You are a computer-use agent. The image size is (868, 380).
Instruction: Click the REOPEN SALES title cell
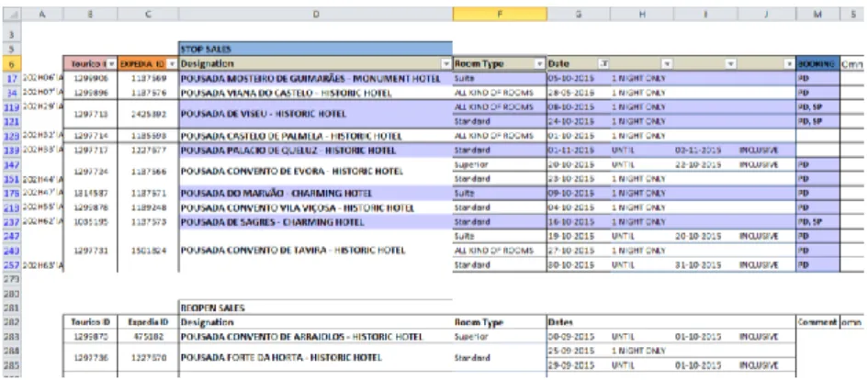pos(316,307)
